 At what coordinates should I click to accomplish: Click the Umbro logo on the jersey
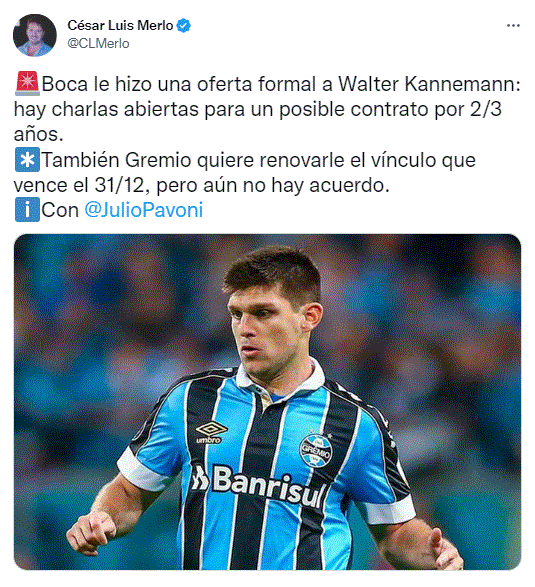[211, 432]
